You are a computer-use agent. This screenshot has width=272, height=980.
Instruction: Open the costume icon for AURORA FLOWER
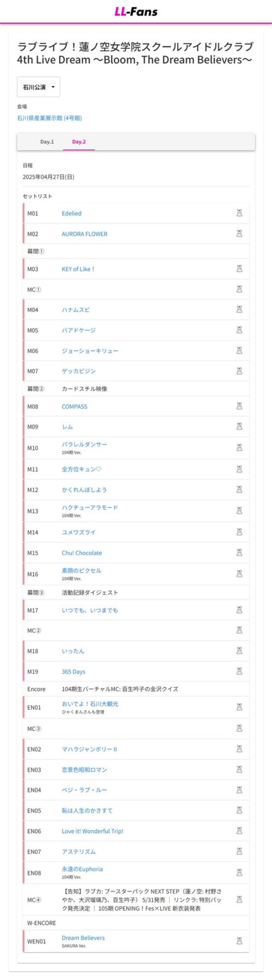click(239, 234)
